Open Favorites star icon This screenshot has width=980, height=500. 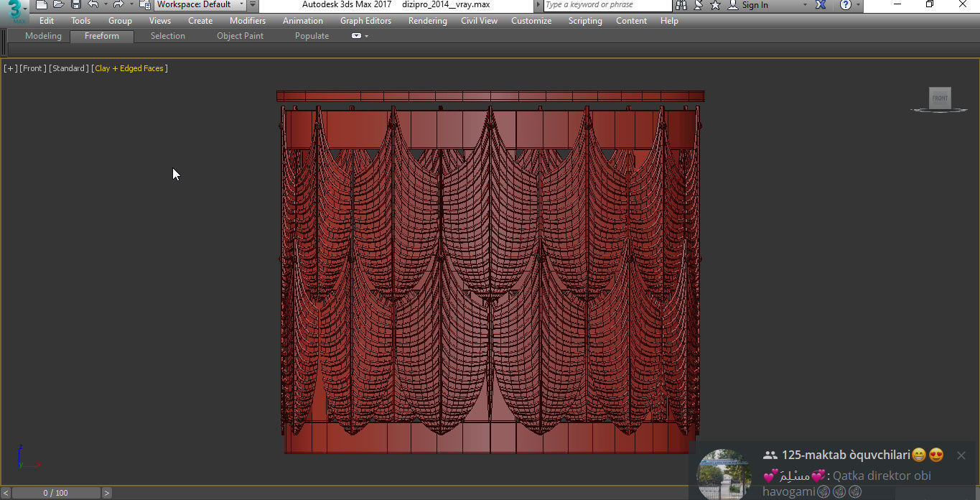tap(715, 4)
